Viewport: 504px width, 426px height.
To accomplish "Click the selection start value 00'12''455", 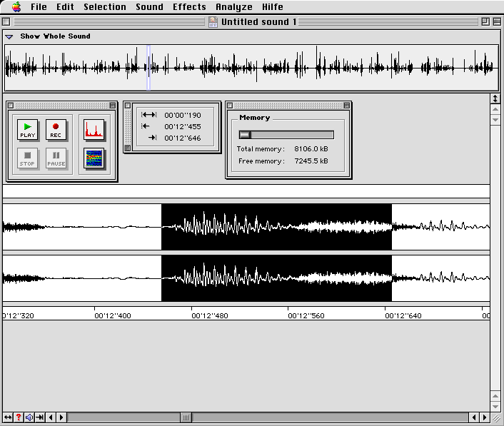I will (183, 126).
